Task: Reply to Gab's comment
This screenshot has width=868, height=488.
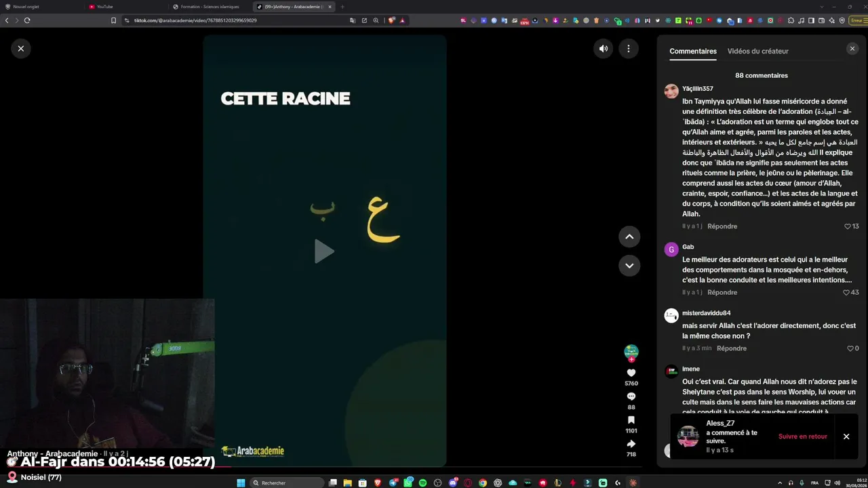Action: pos(722,293)
